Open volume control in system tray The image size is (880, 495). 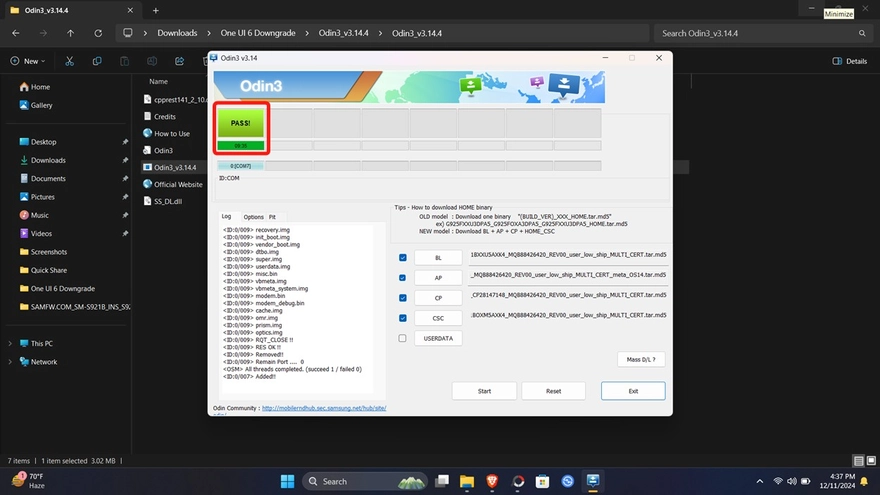coord(792,481)
